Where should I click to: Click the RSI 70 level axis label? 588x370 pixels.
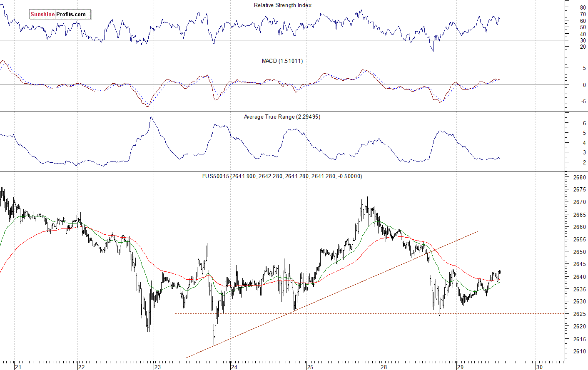(x=583, y=14)
